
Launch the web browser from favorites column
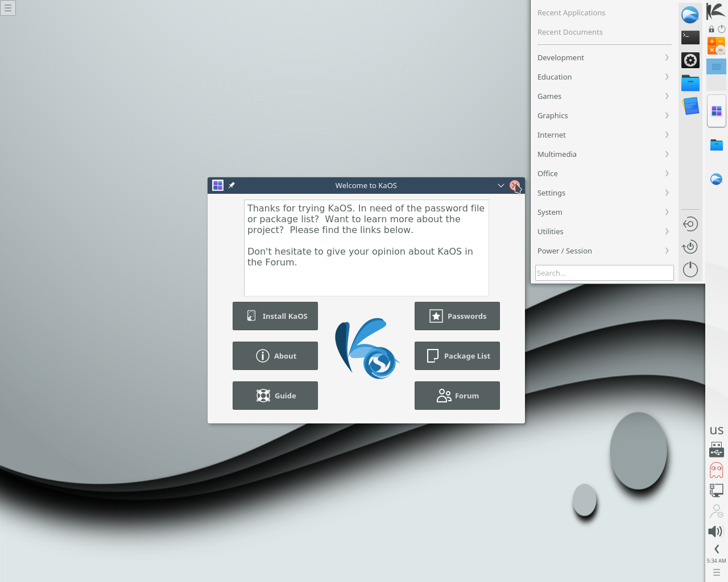pos(690,15)
